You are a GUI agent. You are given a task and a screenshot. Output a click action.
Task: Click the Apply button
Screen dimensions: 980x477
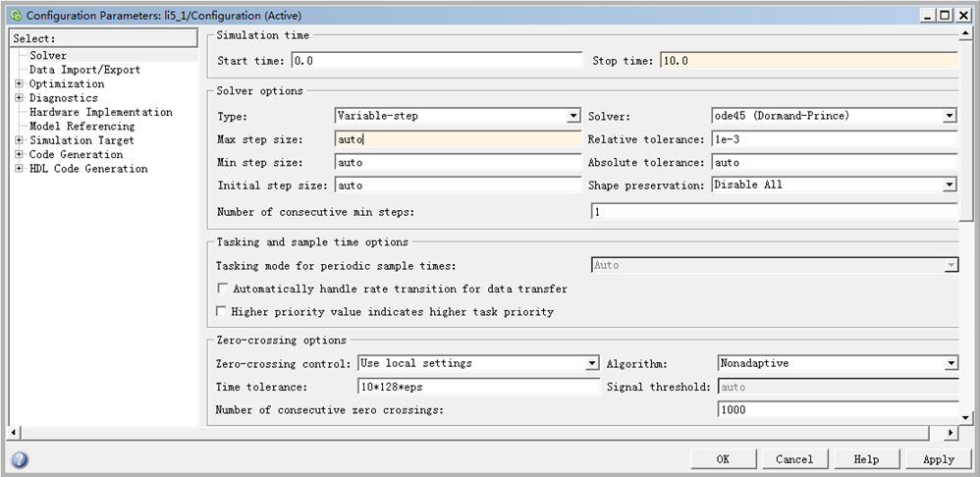[x=938, y=459]
